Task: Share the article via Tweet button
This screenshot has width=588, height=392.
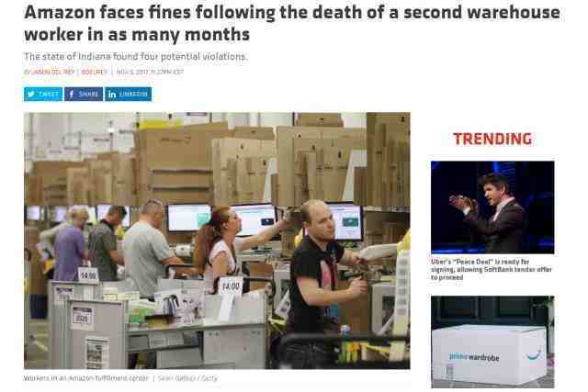Action: (43, 94)
